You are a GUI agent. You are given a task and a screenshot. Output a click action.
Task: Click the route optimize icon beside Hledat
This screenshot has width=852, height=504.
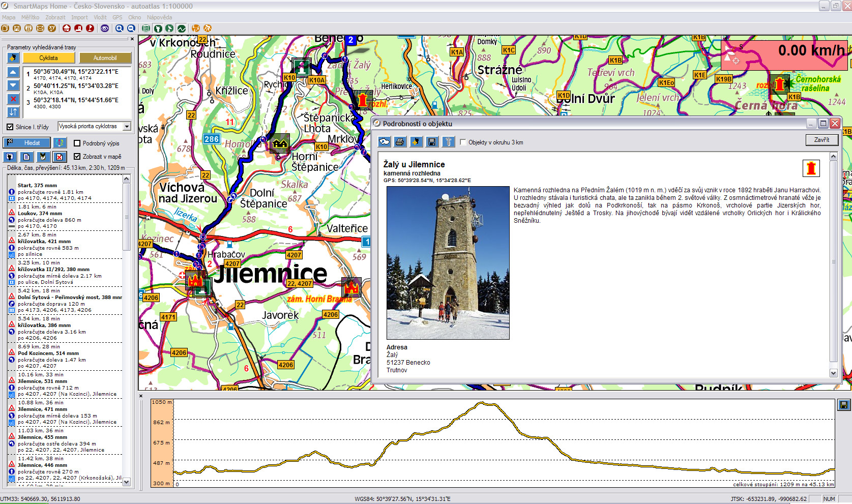point(60,143)
